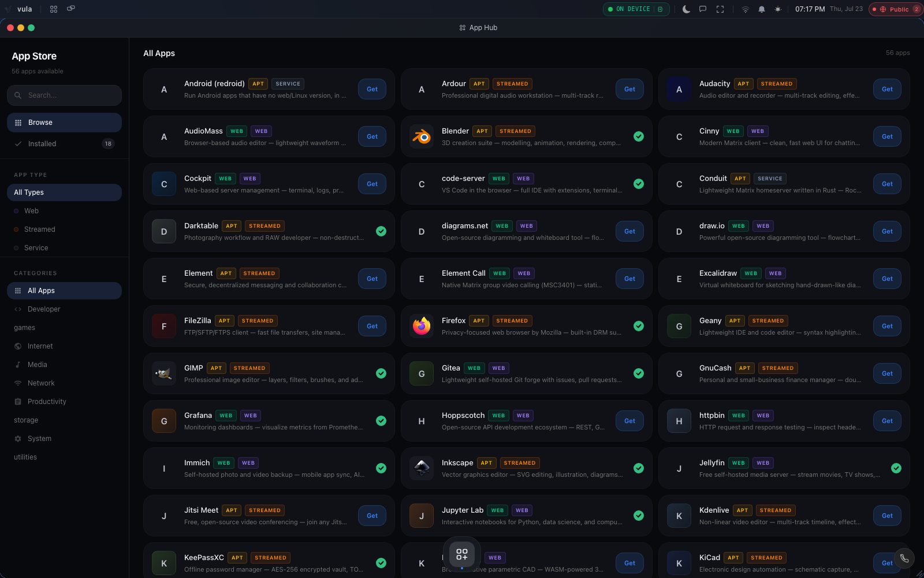This screenshot has height=578, width=924.
Task: Select the System category
Action: pyautogui.click(x=64, y=439)
